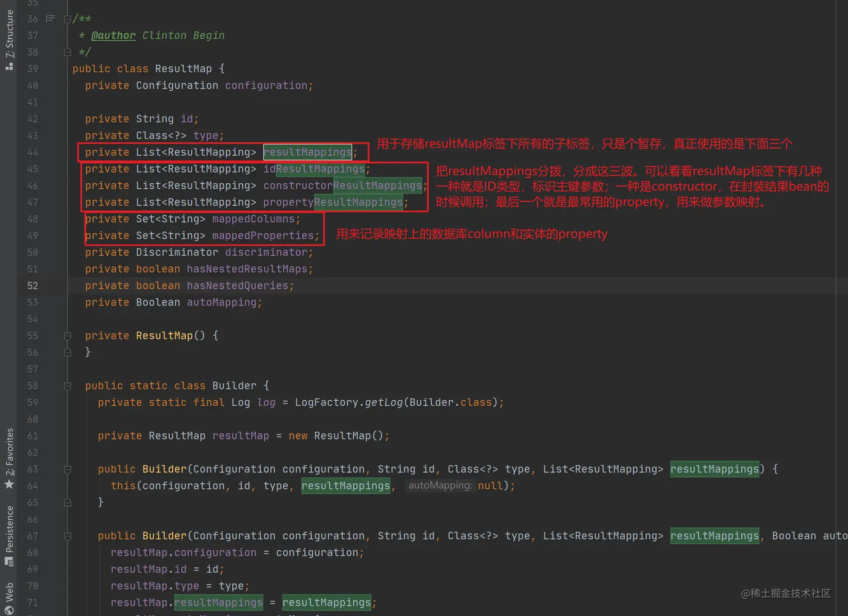Click the log field on line 59
Viewport: 848px width, 616px height.
[x=266, y=402]
